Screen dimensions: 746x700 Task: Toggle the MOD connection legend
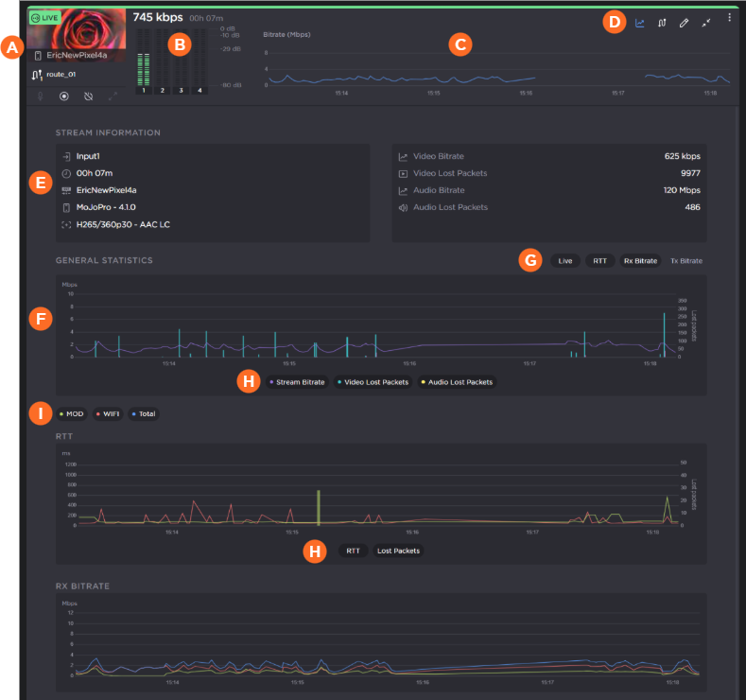[72, 414]
